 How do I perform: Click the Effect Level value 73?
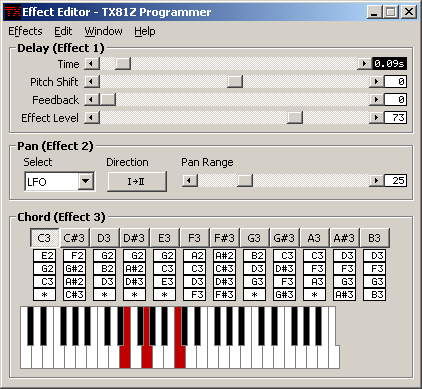(x=395, y=118)
